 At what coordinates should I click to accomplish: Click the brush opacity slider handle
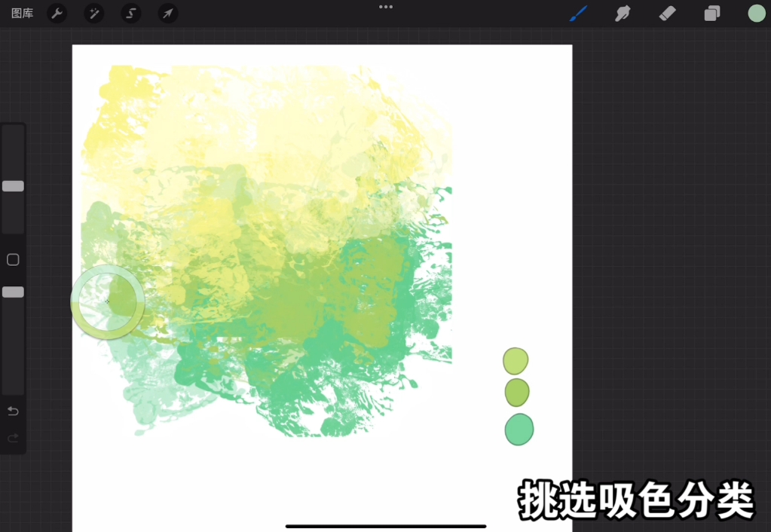pos(13,292)
